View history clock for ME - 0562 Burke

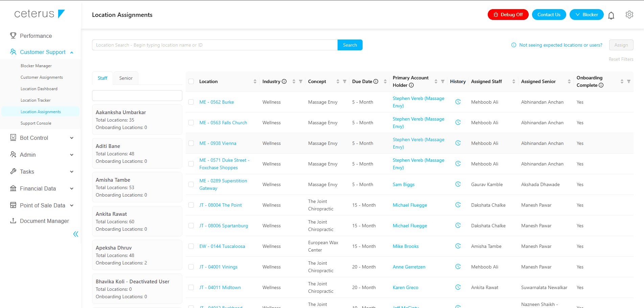point(458,102)
